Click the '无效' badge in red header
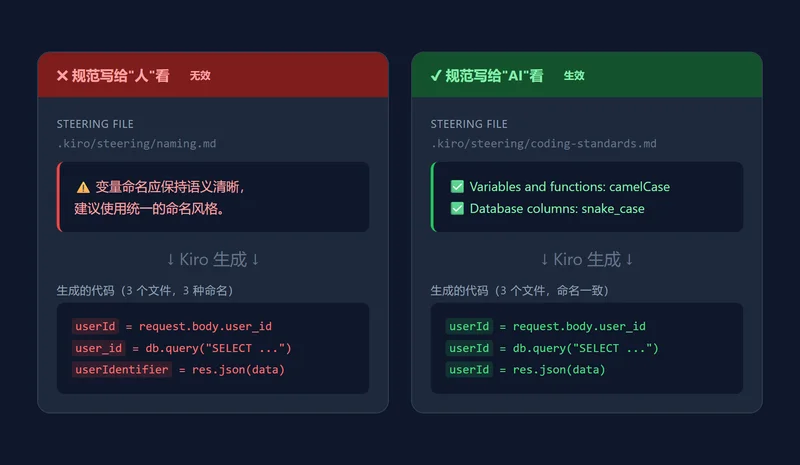 pos(200,76)
